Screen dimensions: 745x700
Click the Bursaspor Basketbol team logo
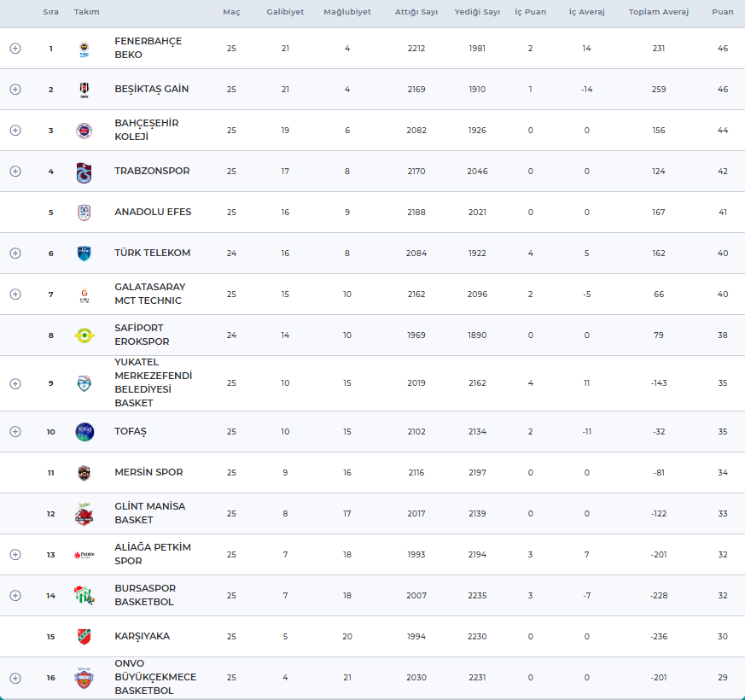click(x=84, y=596)
